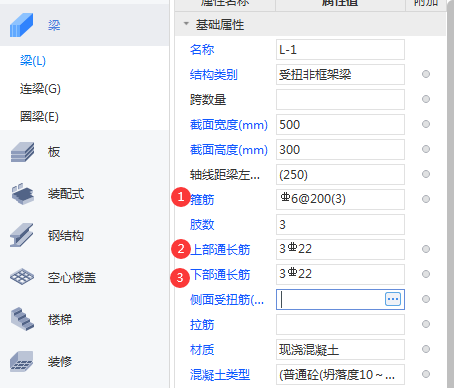Open the 材质 value 现浇混凝土
Screen dimensions: 454x388
click(x=340, y=349)
